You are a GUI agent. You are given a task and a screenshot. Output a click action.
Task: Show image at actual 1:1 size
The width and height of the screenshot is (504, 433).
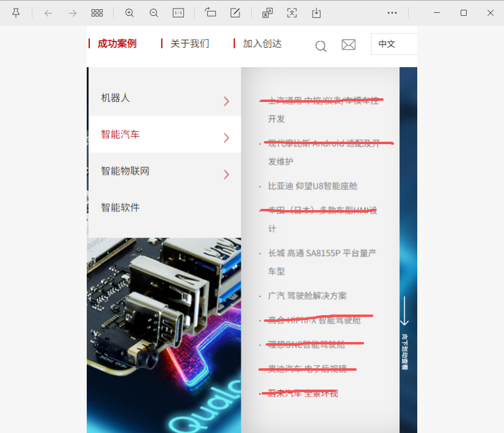178,13
